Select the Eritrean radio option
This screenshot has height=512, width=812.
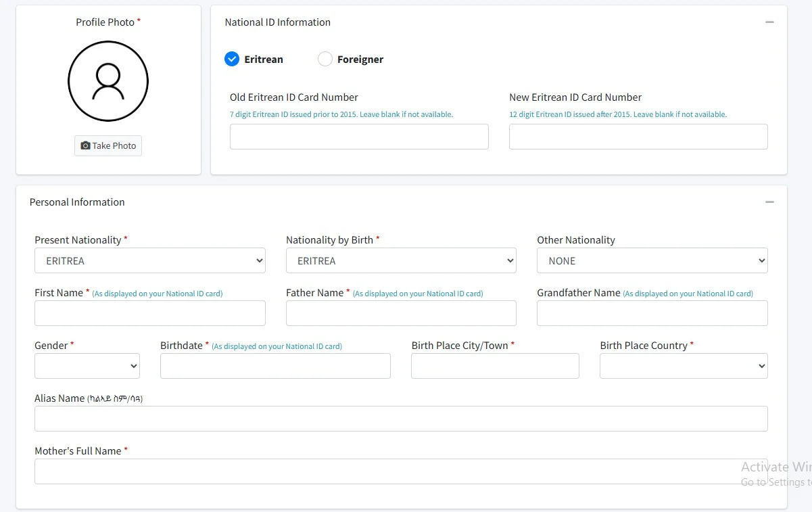tap(232, 60)
